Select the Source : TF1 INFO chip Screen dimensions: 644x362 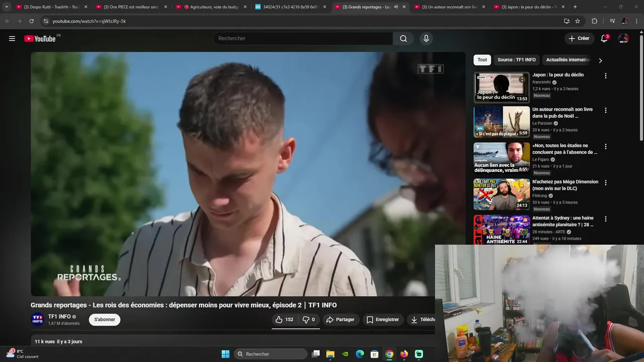(517, 60)
